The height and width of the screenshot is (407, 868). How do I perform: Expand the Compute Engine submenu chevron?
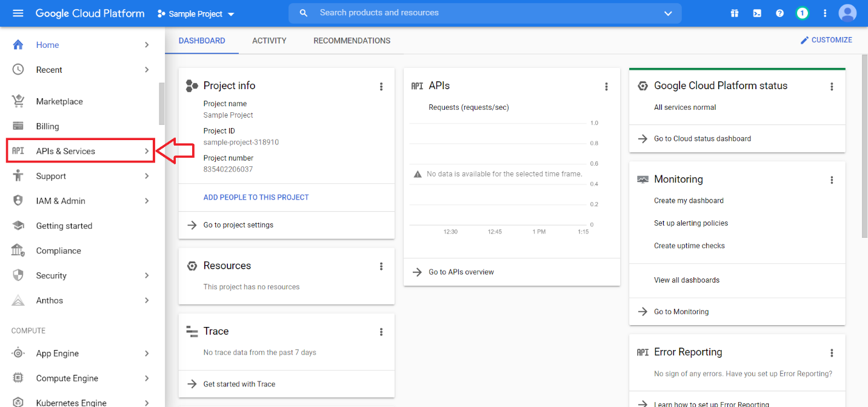(x=147, y=378)
